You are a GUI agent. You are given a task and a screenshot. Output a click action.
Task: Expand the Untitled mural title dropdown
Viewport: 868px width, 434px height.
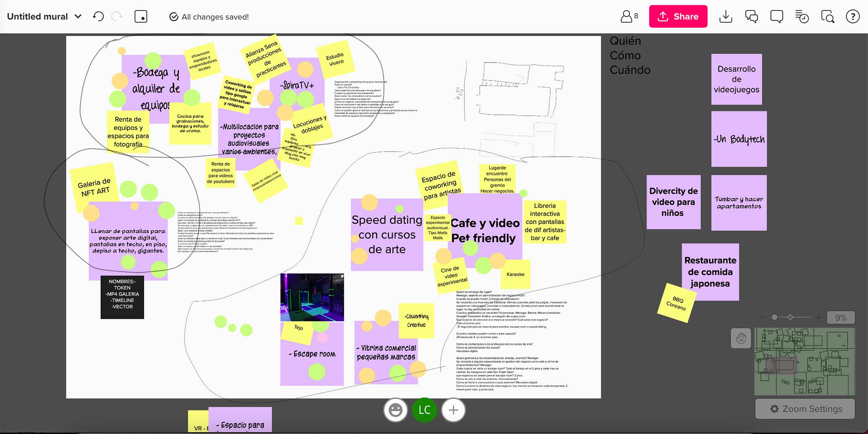tap(78, 17)
